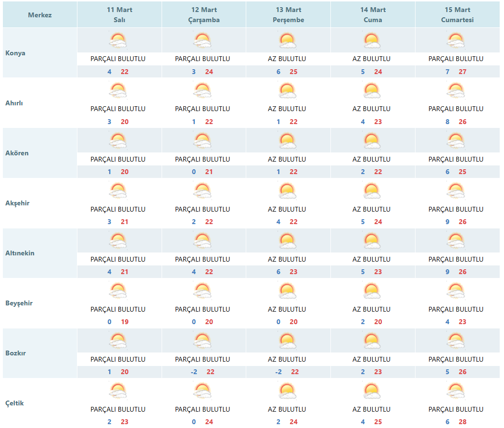Click Akören's weather icon for 15 Mart

(x=456, y=140)
